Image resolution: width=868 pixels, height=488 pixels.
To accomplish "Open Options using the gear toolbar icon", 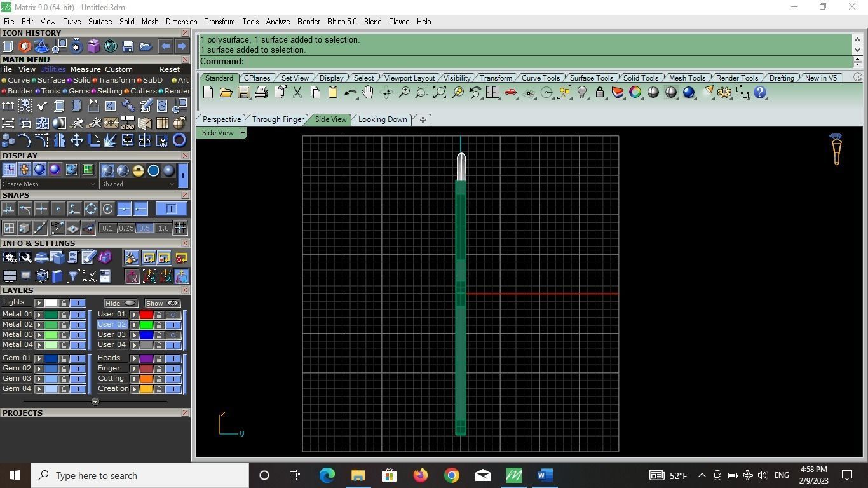I will pyautogui.click(x=724, y=93).
